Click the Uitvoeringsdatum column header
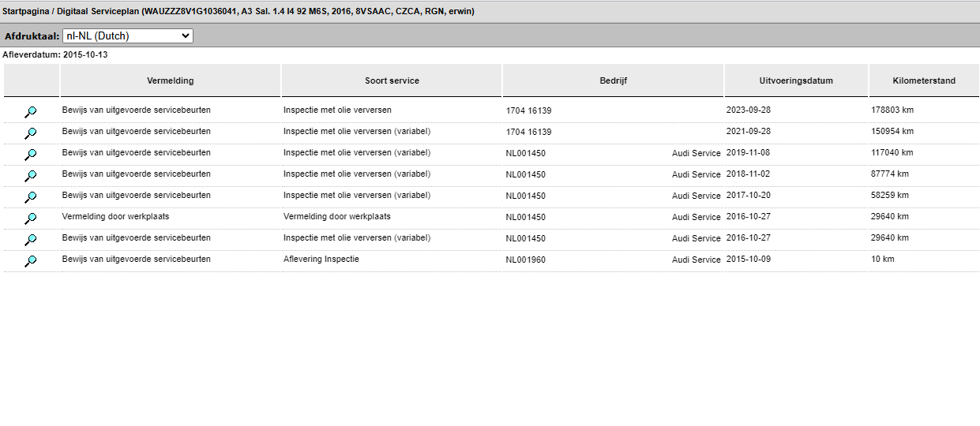Viewport: 980px width, 426px height. point(796,80)
